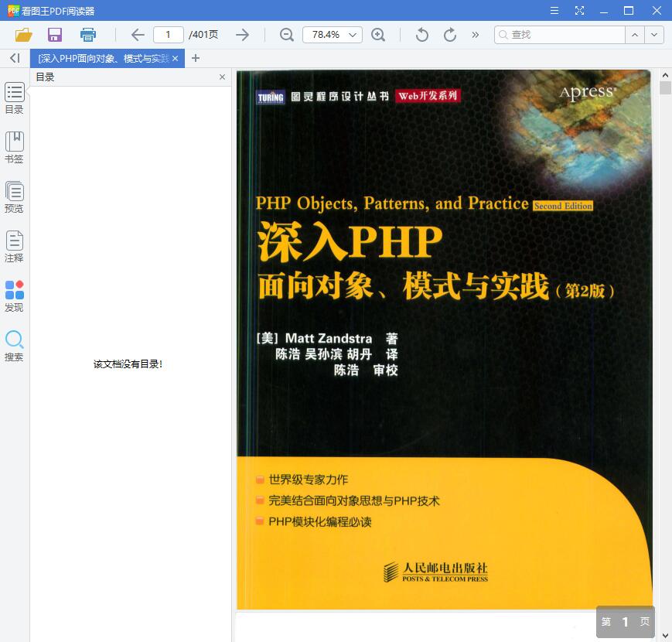This screenshot has width=672, height=642.
Task: Click inside the page number input field
Action: coord(170,34)
